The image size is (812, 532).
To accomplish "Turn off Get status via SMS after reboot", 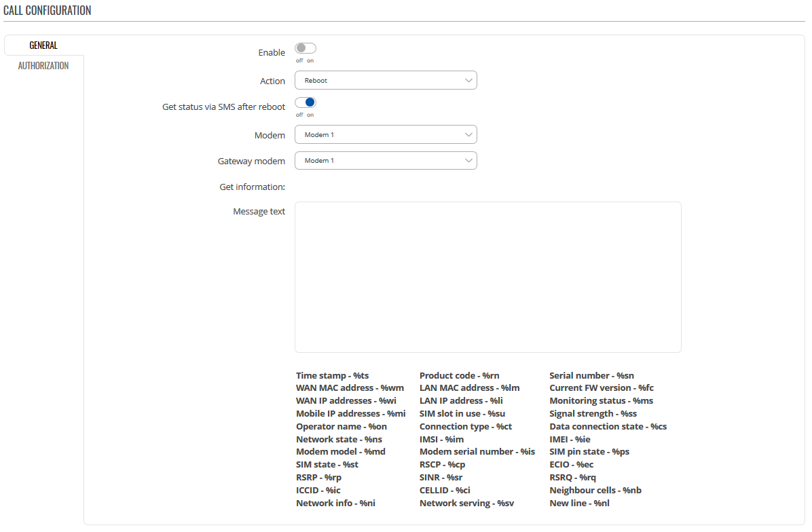I will (x=306, y=103).
